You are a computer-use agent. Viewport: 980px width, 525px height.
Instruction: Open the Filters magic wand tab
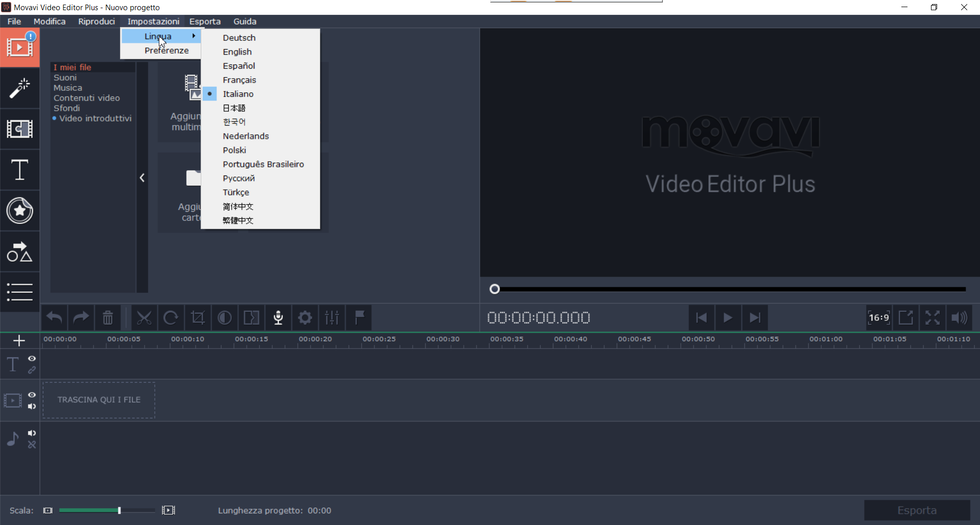19,88
